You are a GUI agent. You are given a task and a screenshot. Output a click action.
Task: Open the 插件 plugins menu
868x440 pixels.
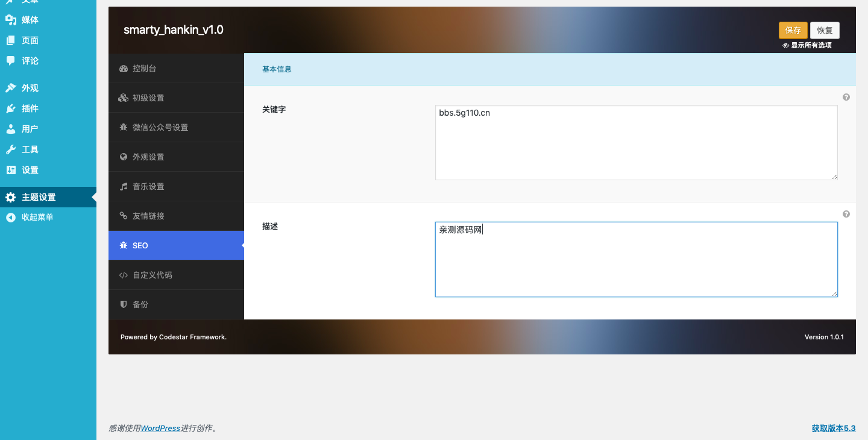pyautogui.click(x=30, y=108)
